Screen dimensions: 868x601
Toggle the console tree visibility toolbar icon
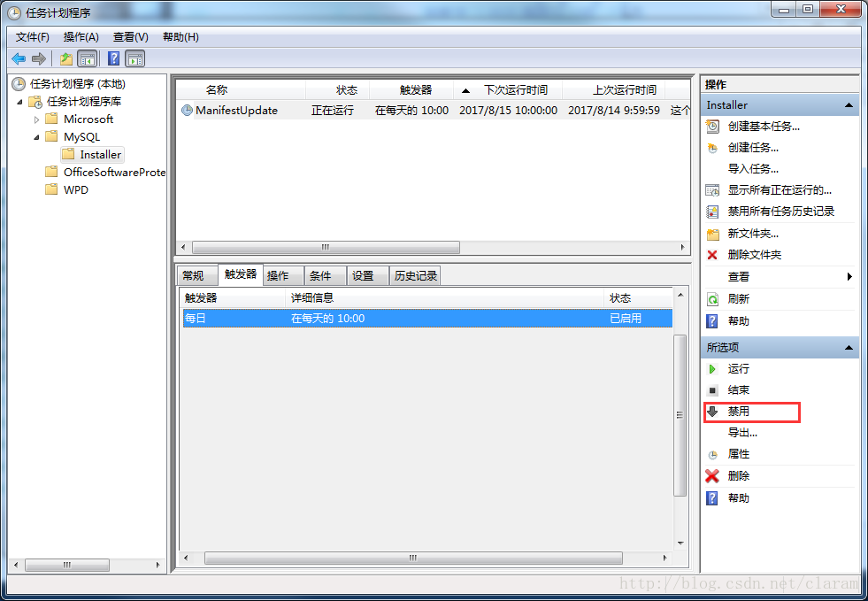(87, 58)
